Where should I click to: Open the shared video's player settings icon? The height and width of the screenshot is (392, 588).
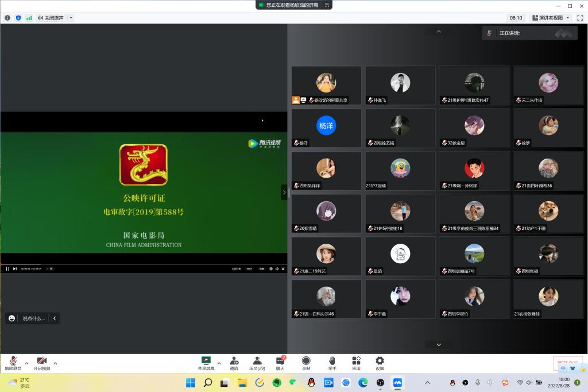[271, 268]
